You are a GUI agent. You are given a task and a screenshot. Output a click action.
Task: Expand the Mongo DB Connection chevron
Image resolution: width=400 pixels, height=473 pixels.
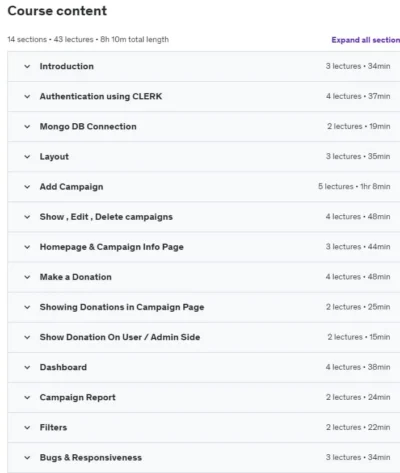point(27,127)
